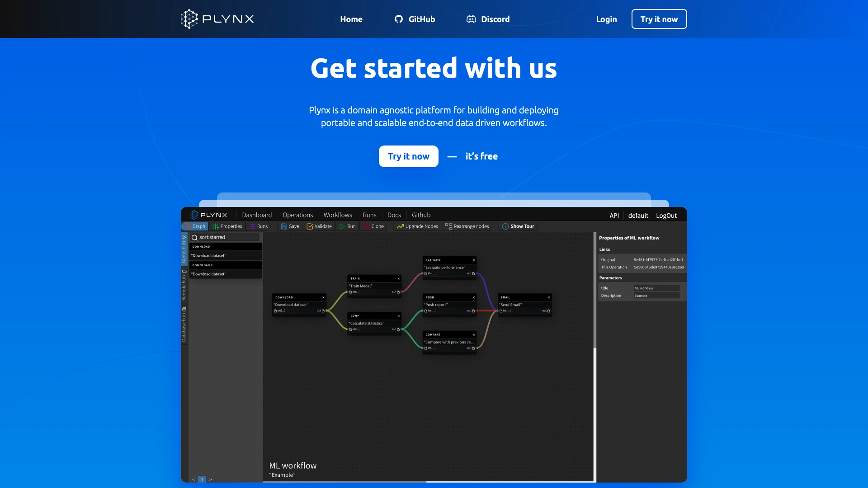This screenshot has height=488, width=868.
Task: Switch to the Properties tab
Action: [x=227, y=226]
